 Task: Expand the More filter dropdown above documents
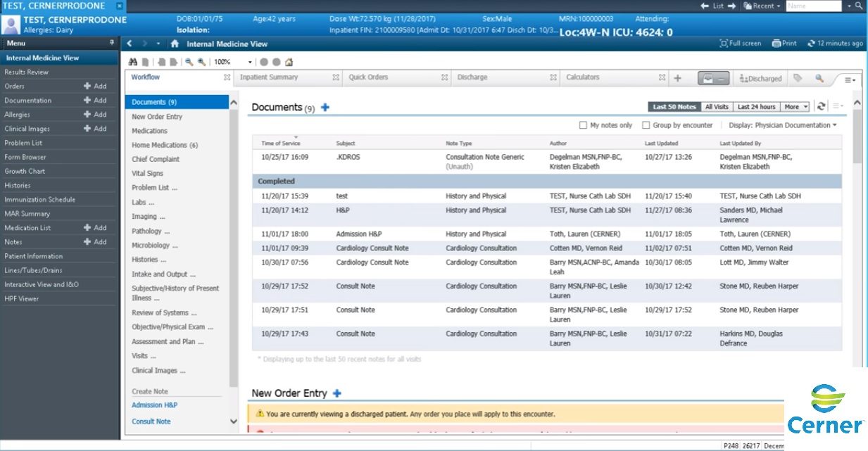click(x=794, y=106)
